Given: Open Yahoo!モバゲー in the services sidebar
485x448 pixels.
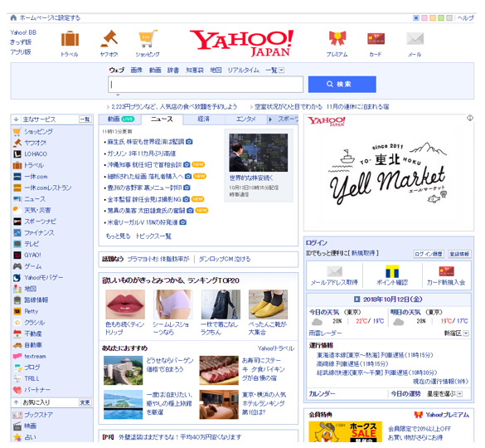Looking at the screenshot, I should (x=43, y=277).
